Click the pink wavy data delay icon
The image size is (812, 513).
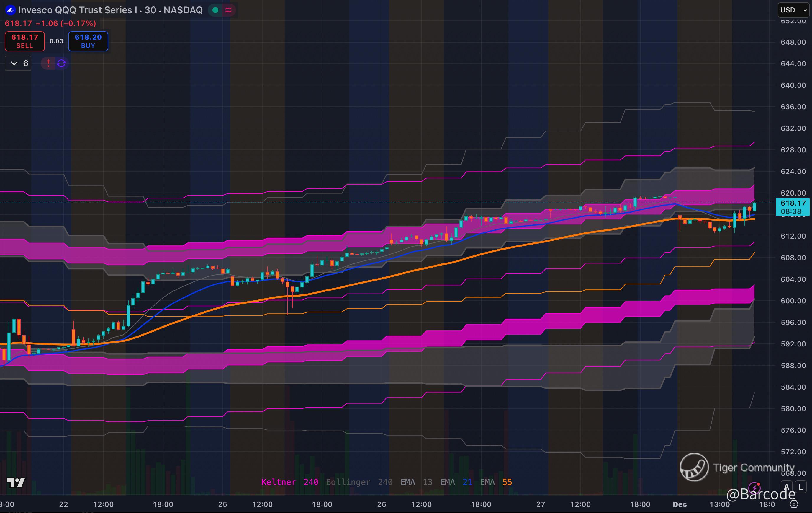pyautogui.click(x=228, y=10)
